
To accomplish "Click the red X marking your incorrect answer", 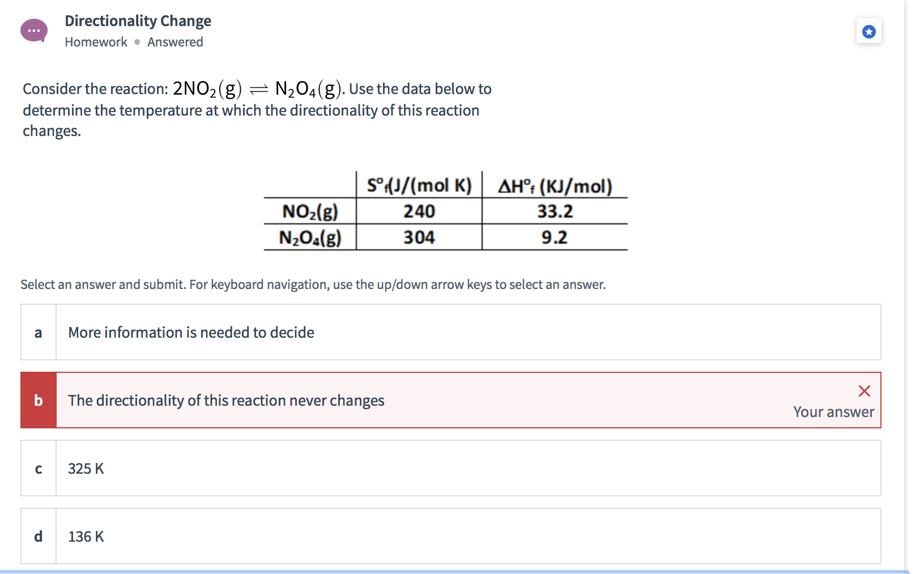I will coord(863,390).
